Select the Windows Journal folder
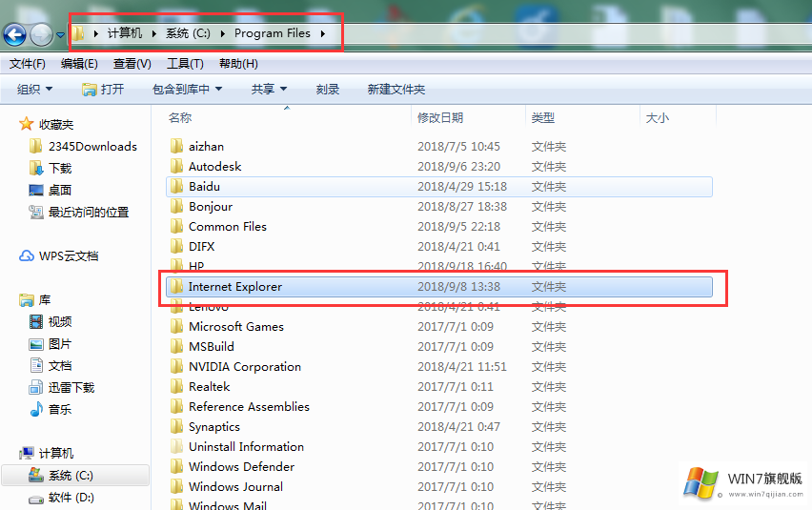 coord(235,487)
